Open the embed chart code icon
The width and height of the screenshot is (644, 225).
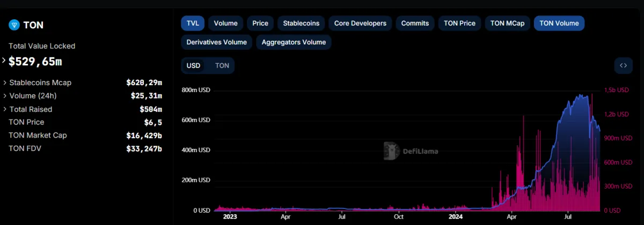click(623, 65)
